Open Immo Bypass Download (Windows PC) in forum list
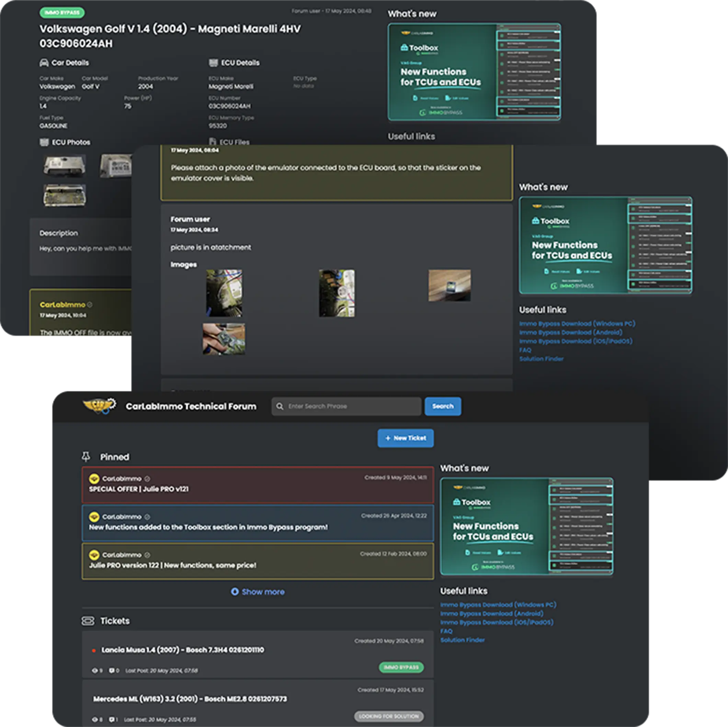Image resolution: width=728 pixels, height=727 pixels. [x=498, y=604]
